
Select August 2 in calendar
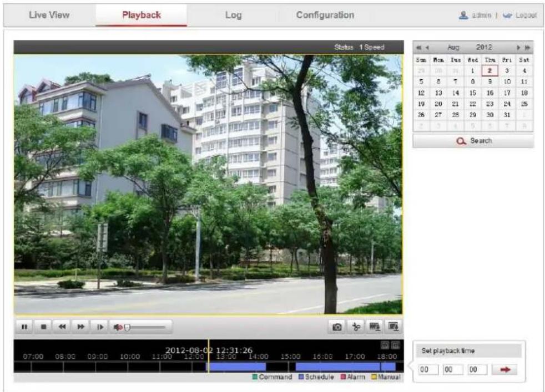[490, 70]
